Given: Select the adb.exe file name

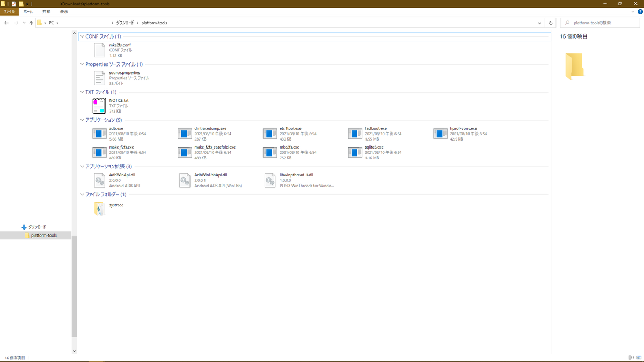Looking at the screenshot, I should [x=116, y=129].
